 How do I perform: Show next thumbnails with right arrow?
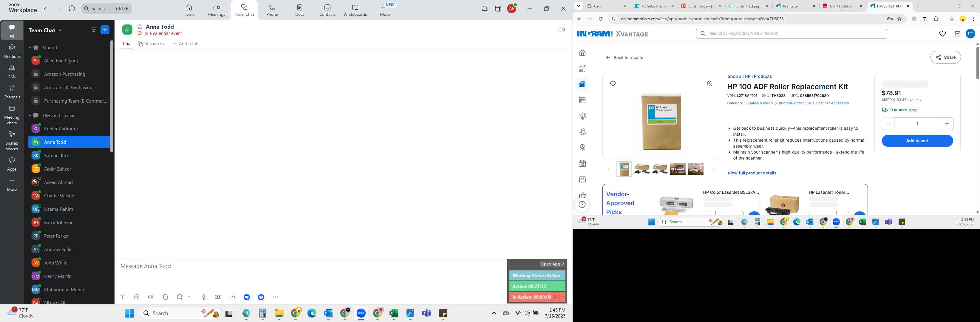(714, 169)
